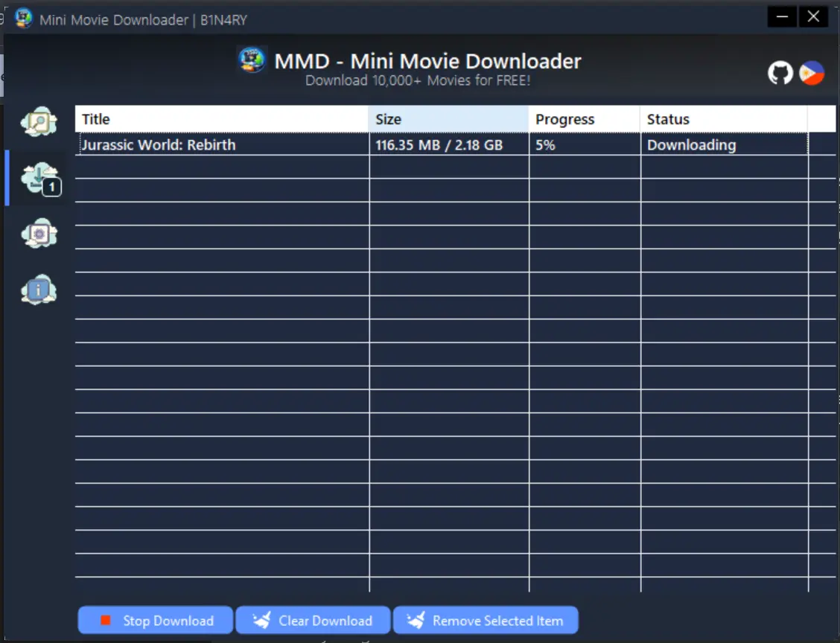Click the Philippine flag icon
The image size is (840, 643).
(812, 73)
